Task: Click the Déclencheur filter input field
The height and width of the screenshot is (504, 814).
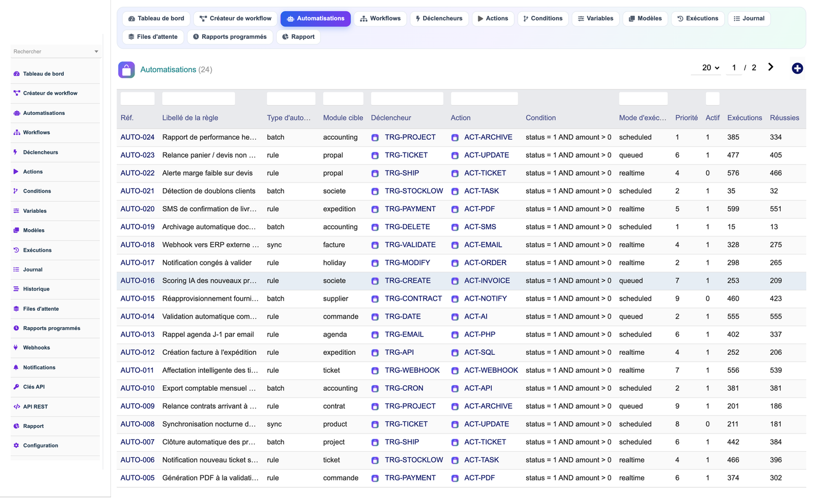Action: coord(407,99)
